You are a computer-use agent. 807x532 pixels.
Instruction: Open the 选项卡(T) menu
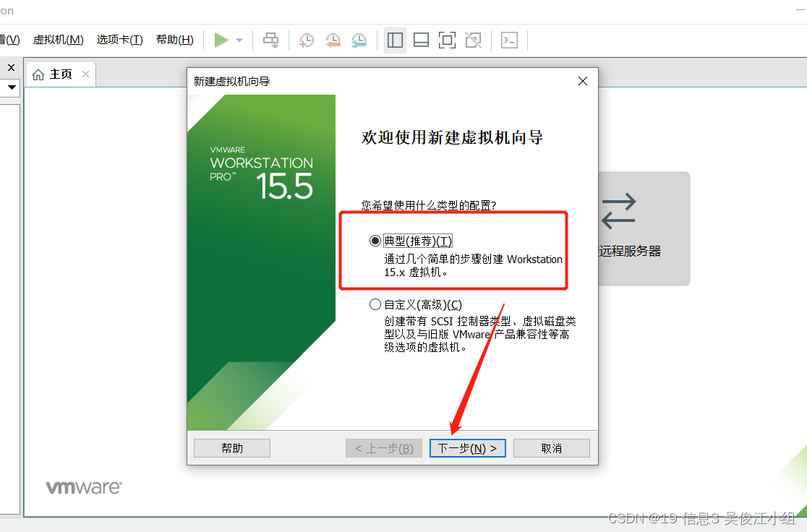pyautogui.click(x=120, y=40)
